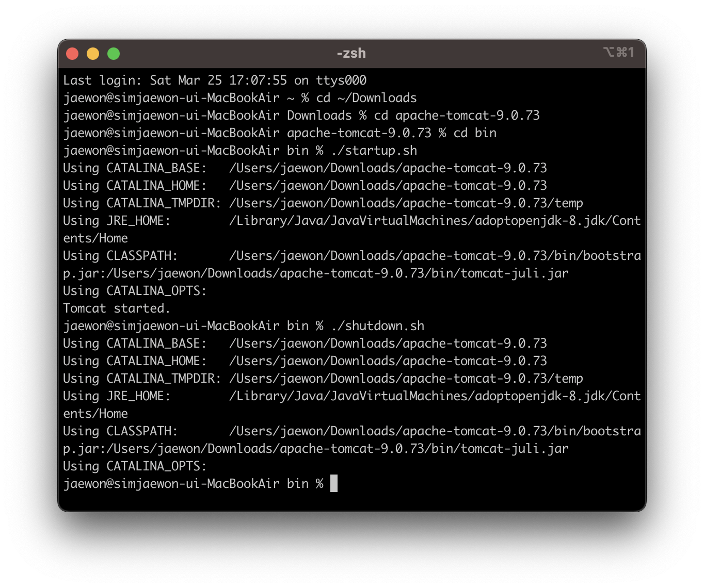Screen dimensions: 704x588
Task: Click the 'cd apache-tomcat-9.0.73' command
Action: (x=457, y=116)
